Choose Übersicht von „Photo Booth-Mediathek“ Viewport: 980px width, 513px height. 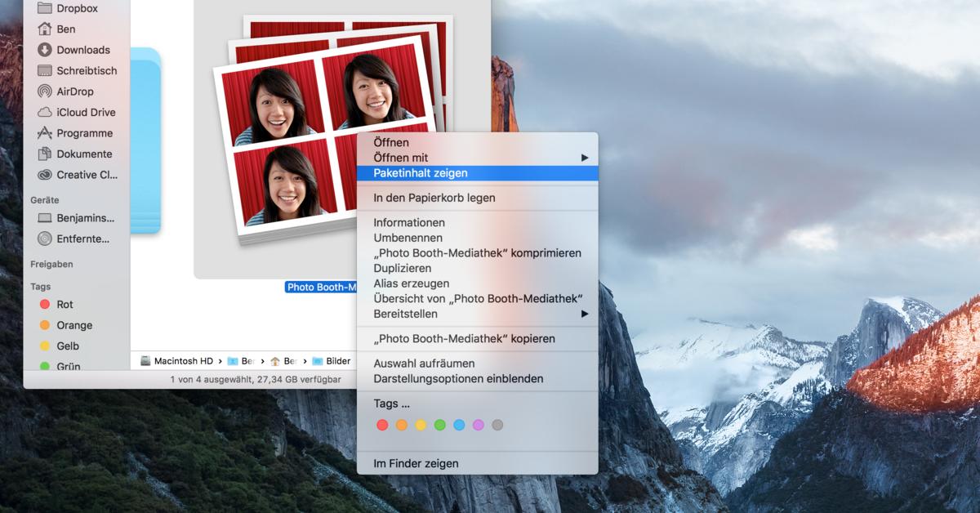[478, 298]
